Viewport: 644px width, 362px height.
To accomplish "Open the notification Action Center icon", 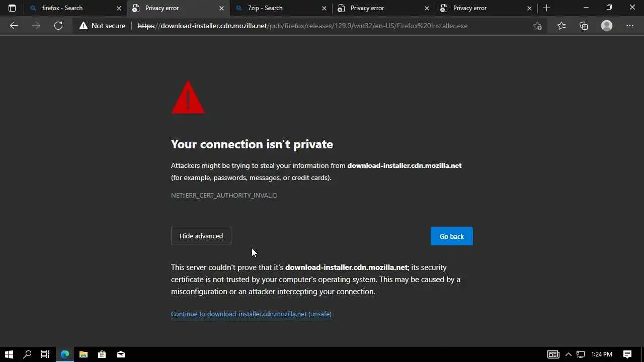I will (x=627, y=354).
